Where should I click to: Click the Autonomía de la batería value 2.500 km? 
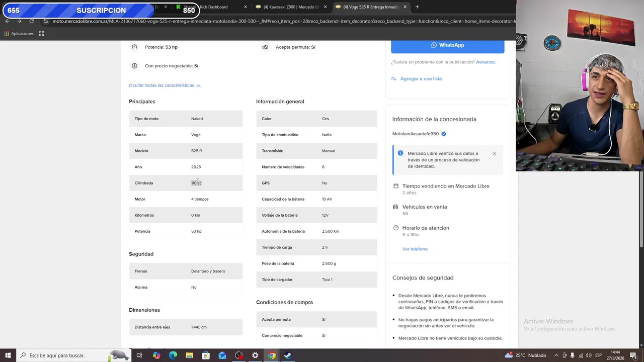pos(331,231)
